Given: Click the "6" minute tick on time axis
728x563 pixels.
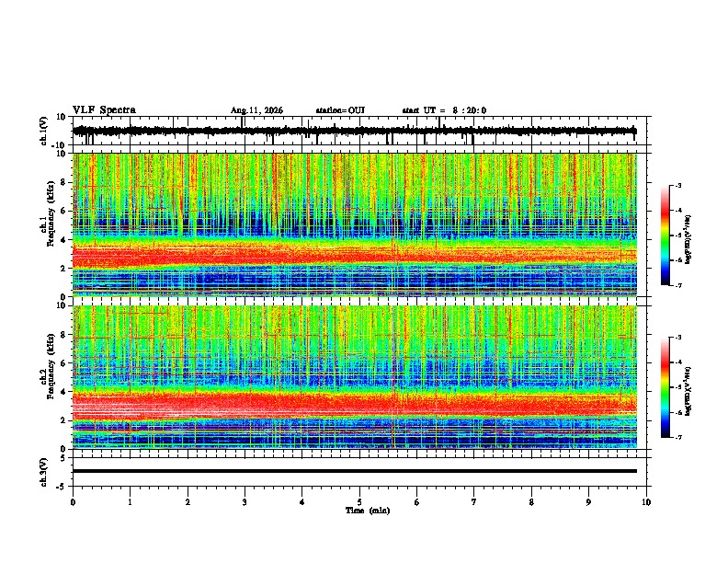Looking at the screenshot, I should click(417, 502).
